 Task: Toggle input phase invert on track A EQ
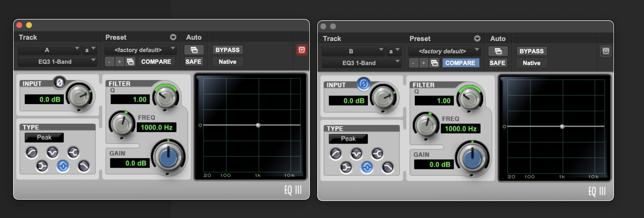(60, 83)
